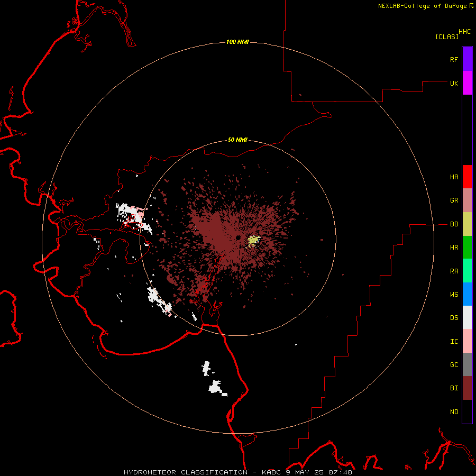
Task: Select the GR legend color block
Action: (x=467, y=200)
